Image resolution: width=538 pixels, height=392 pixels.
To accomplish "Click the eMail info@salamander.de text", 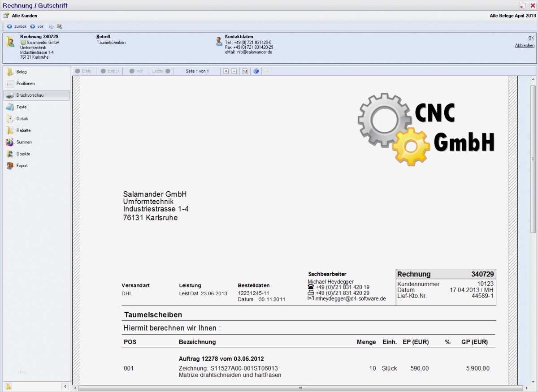I will [248, 52].
